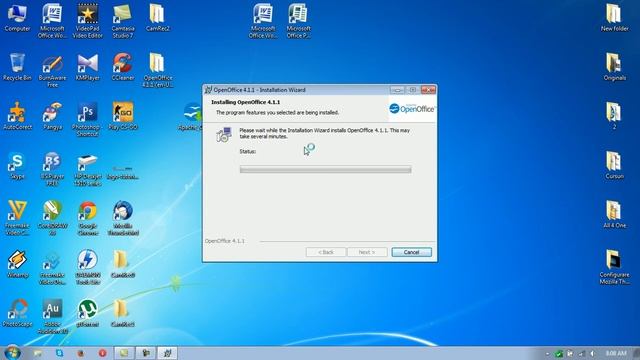Click the OpenOffice logo in the wizard header

pyautogui.click(x=411, y=109)
